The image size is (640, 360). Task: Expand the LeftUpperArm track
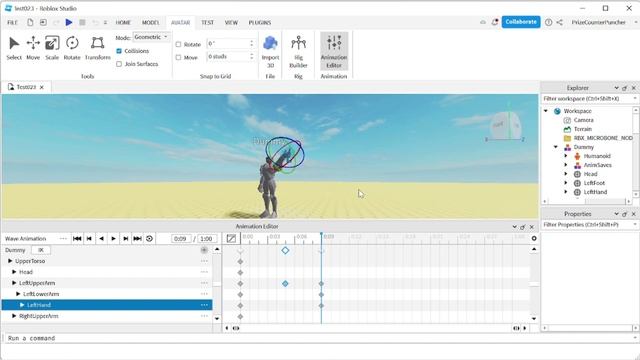14,283
